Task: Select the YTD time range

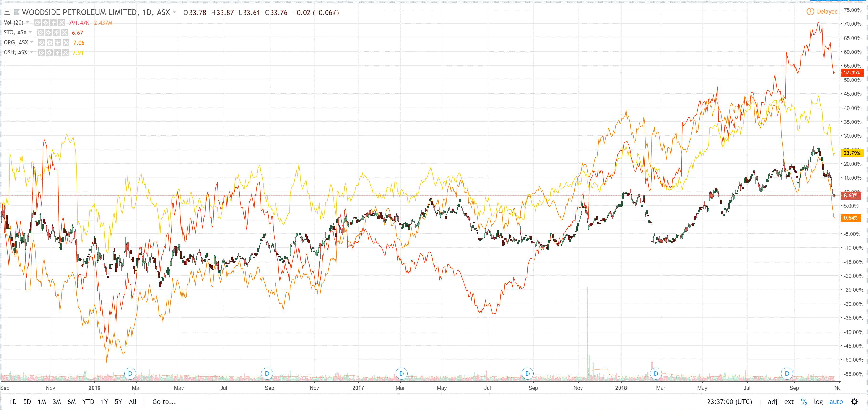Action: pos(88,402)
